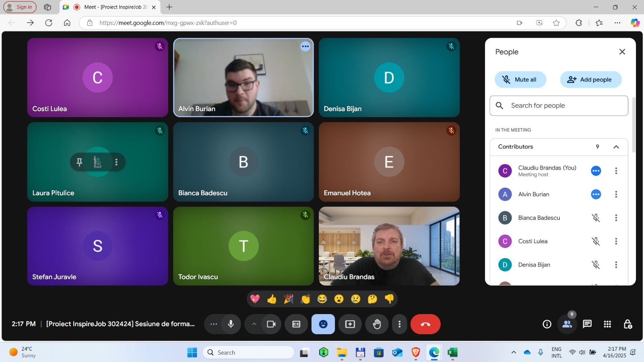Collapse the Contributors section
The width and height of the screenshot is (644, 362).
(x=616, y=147)
